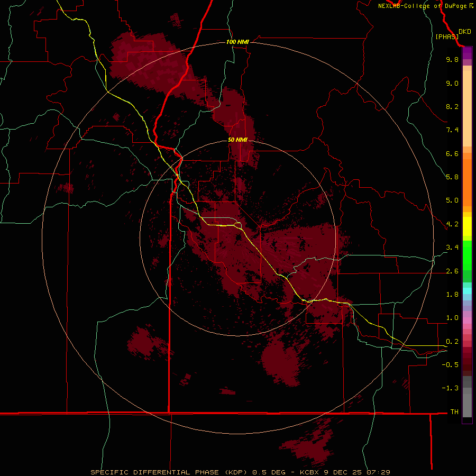Click the 6.6 value on the color scale
The image size is (476, 476).
point(452,153)
